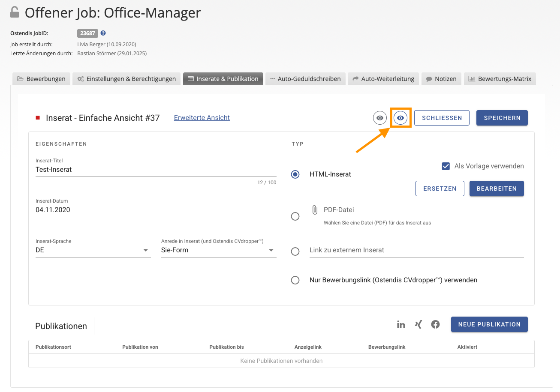Viewport: 560px width, 392px height.
Task: Click the Bewerbungslink column header
Action: [387, 347]
